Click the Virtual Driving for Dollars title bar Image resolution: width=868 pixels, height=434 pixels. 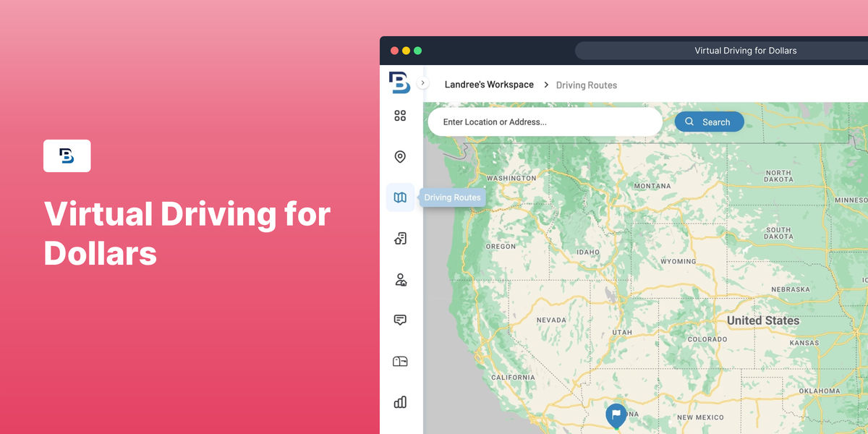[745, 51]
